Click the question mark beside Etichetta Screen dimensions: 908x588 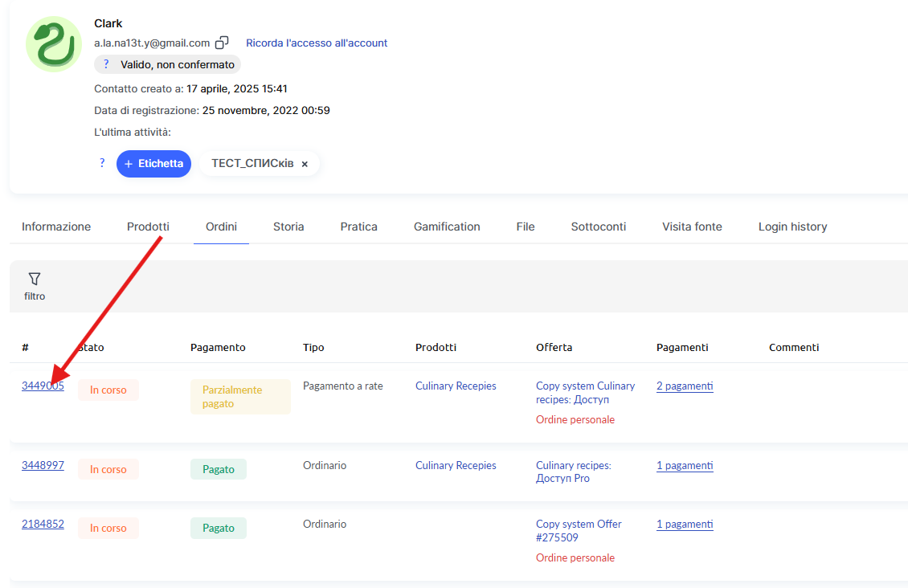pos(102,163)
